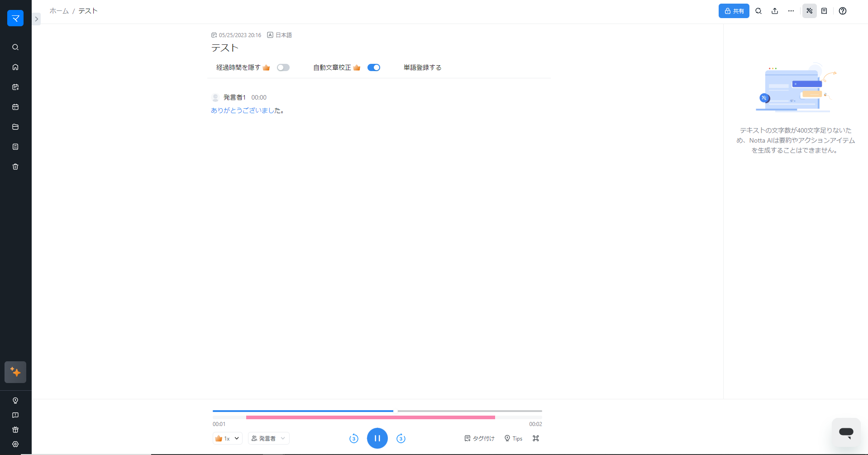Open the more options ellipsis menu

click(x=791, y=11)
